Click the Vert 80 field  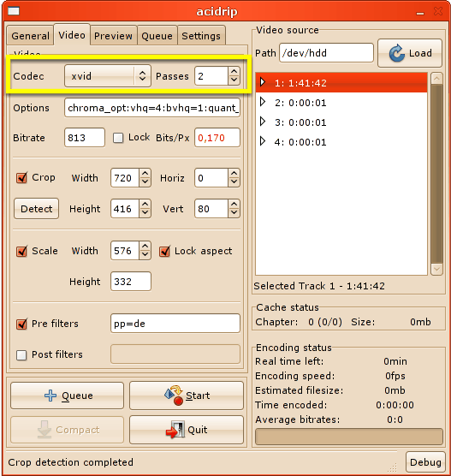[211, 209]
